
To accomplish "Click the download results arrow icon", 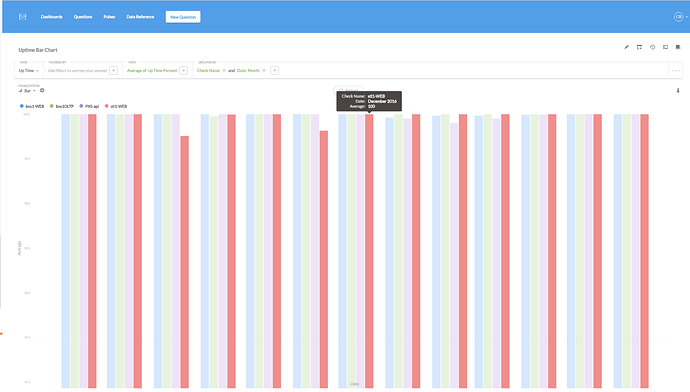I will [x=678, y=91].
